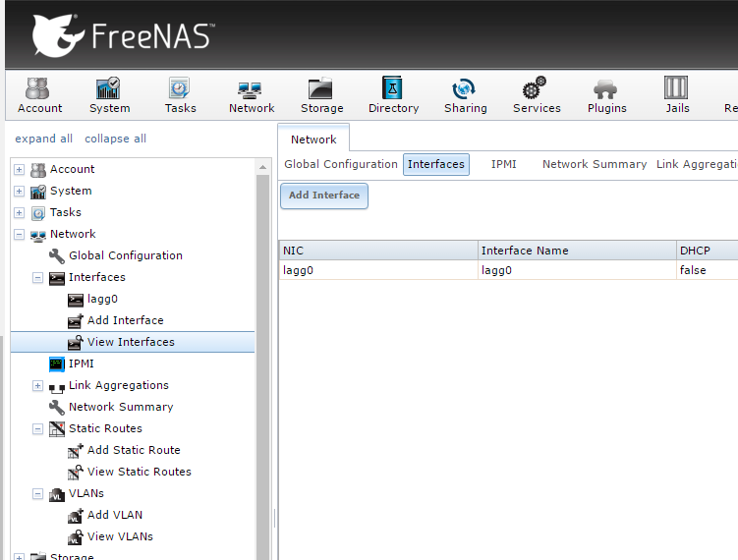Select the lagg0 row in the table

[x=378, y=270]
